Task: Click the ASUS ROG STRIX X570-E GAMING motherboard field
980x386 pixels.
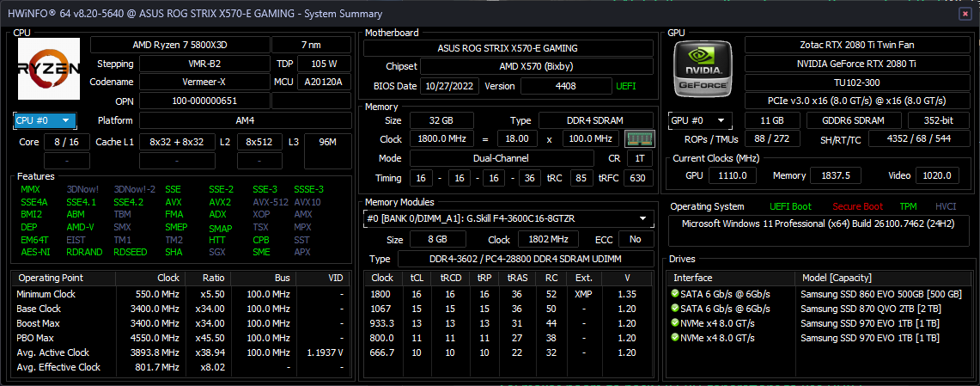Action: pos(508,48)
